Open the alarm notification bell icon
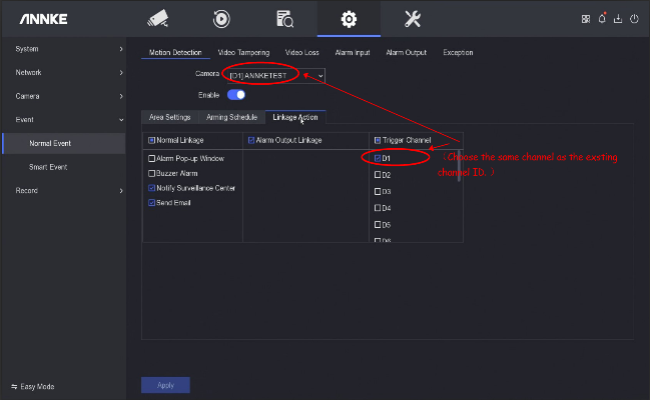650x400 pixels. (x=602, y=19)
